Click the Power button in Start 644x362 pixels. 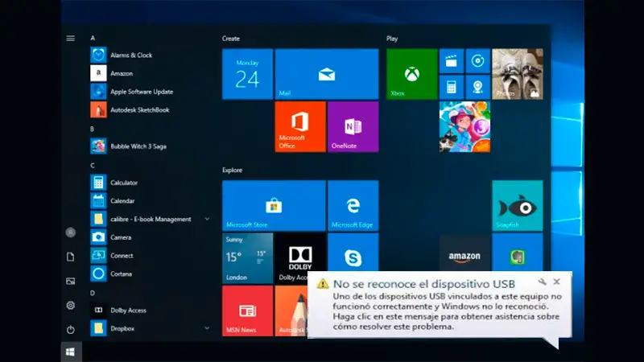71,330
